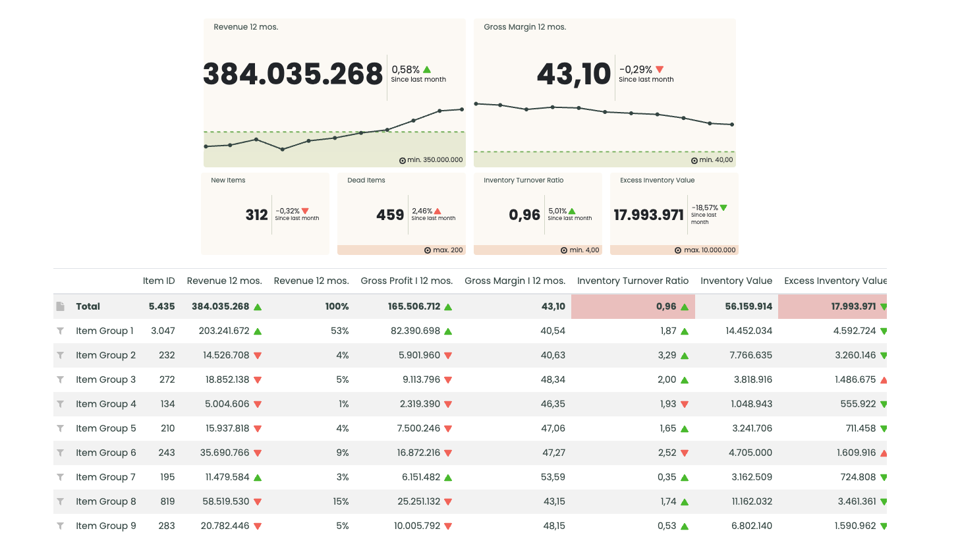Click the green triangle next to Inventory Turnover 0,96
This screenshot has width=960, height=560.
pos(686,306)
